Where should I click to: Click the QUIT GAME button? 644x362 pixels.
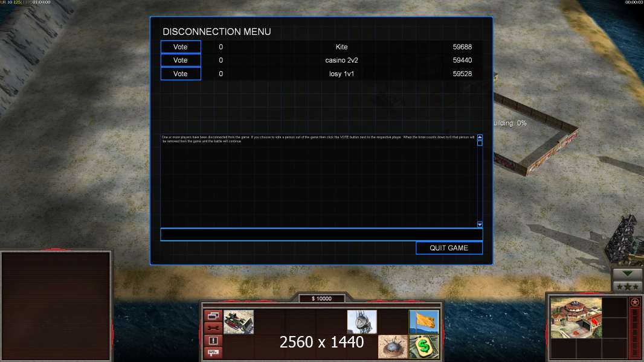pyautogui.click(x=449, y=248)
